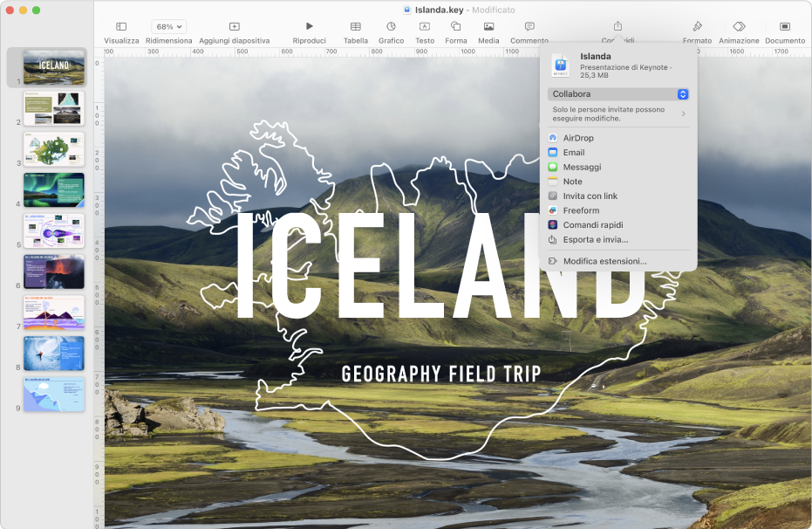Show the Documento inspector
This screenshot has width=812, height=529.
pos(785,27)
